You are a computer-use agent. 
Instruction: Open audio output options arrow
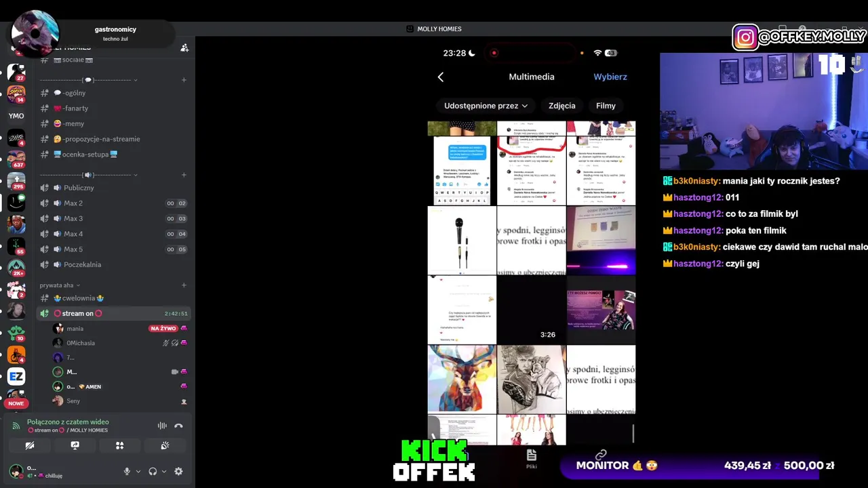[164, 471]
